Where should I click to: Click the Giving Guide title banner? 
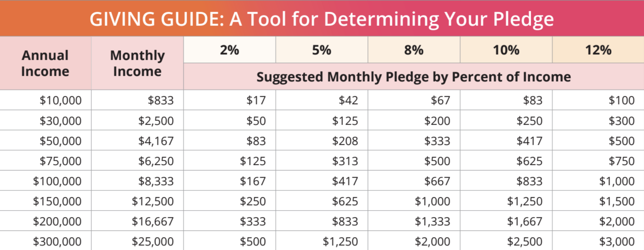pos(321,19)
